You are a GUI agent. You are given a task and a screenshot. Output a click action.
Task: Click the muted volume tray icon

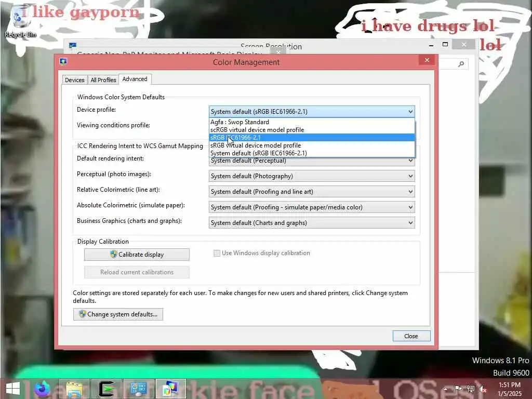click(x=483, y=389)
